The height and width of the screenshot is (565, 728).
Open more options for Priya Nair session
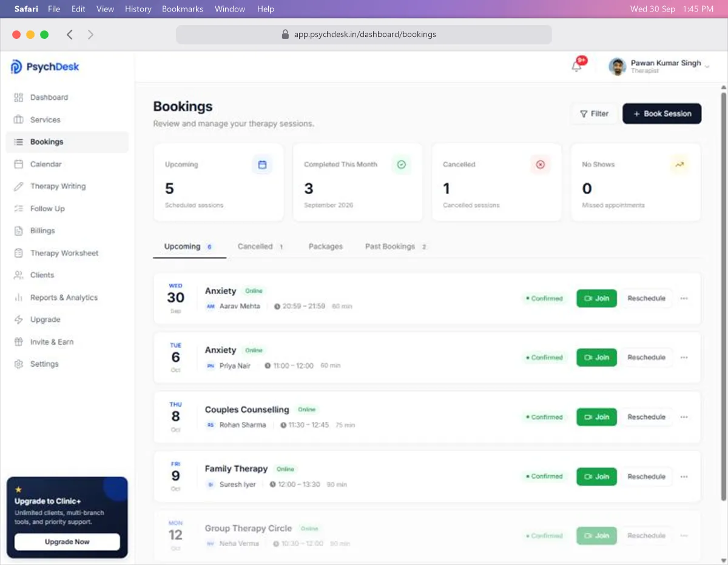[684, 358]
